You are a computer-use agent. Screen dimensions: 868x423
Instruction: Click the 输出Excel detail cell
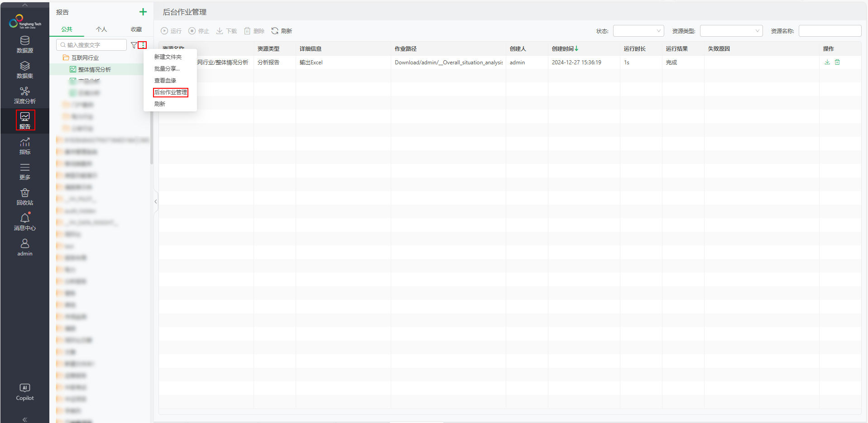(311, 62)
